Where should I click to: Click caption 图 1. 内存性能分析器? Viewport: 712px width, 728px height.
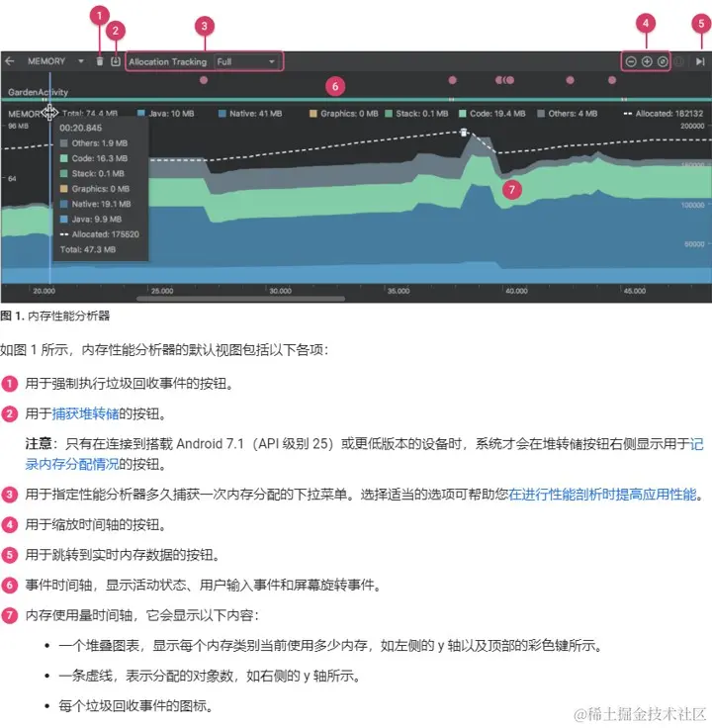click(55, 317)
